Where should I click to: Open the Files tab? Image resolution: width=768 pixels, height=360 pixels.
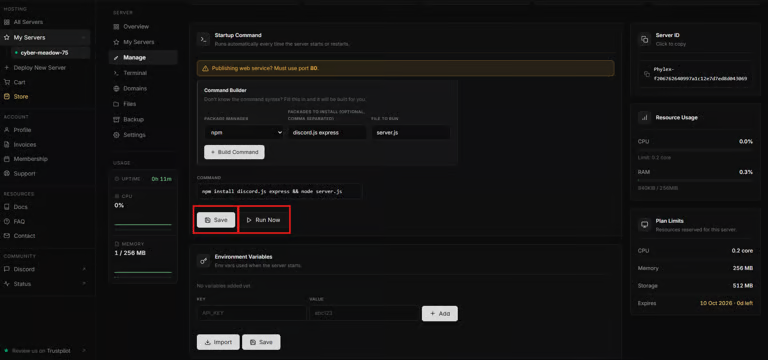click(x=129, y=104)
